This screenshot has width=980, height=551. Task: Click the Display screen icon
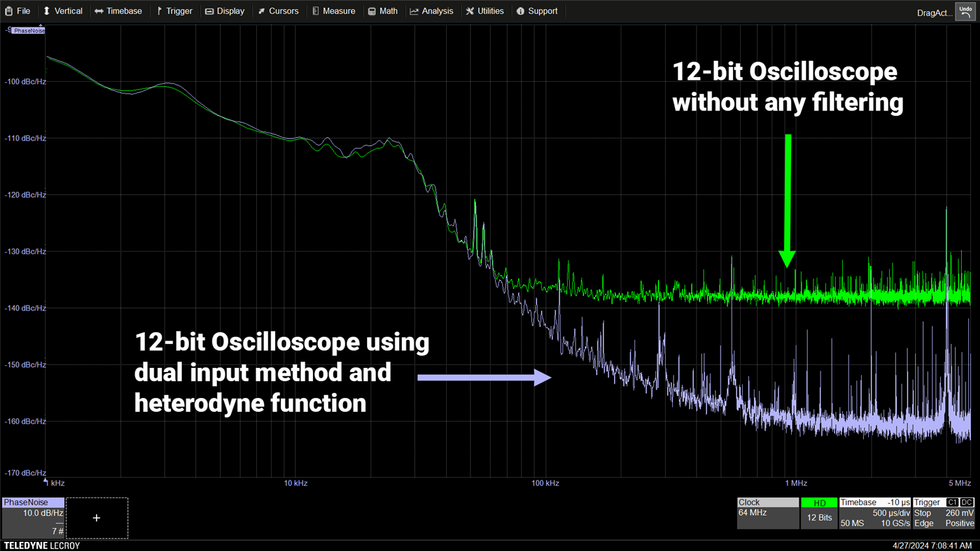coord(209,11)
